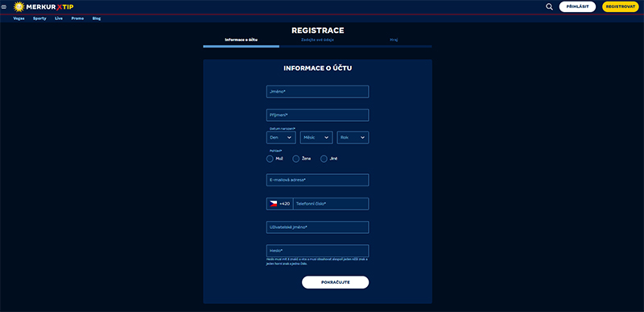Select the Muž radio button
The height and width of the screenshot is (312, 644).
pyautogui.click(x=270, y=159)
